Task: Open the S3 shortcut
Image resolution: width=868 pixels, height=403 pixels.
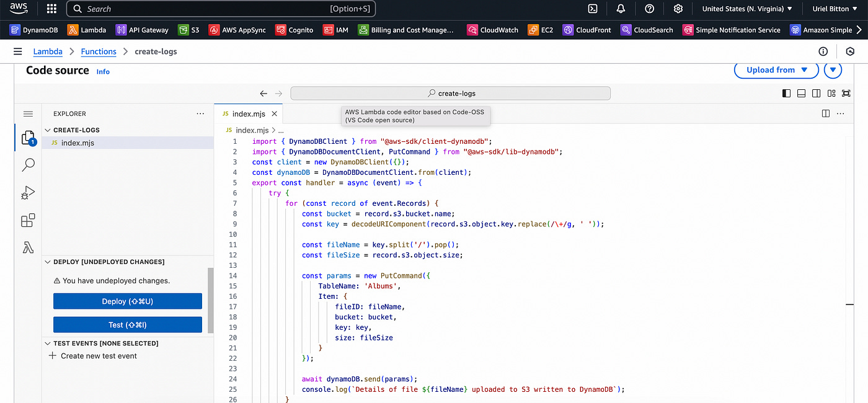Action: (x=189, y=30)
